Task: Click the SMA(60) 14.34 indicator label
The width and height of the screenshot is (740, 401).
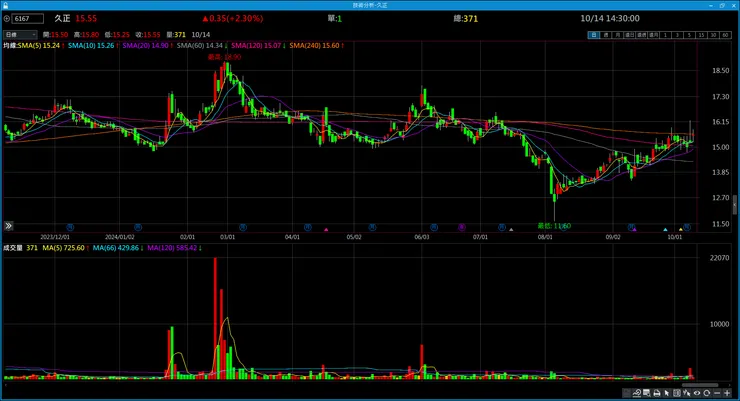Action: pyautogui.click(x=200, y=45)
